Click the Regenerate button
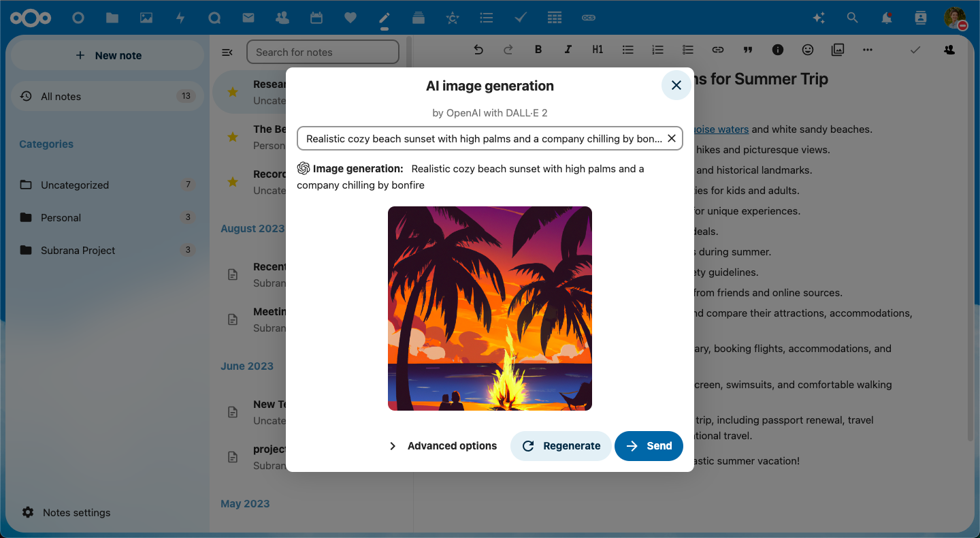This screenshot has width=980, height=538. tap(561, 446)
